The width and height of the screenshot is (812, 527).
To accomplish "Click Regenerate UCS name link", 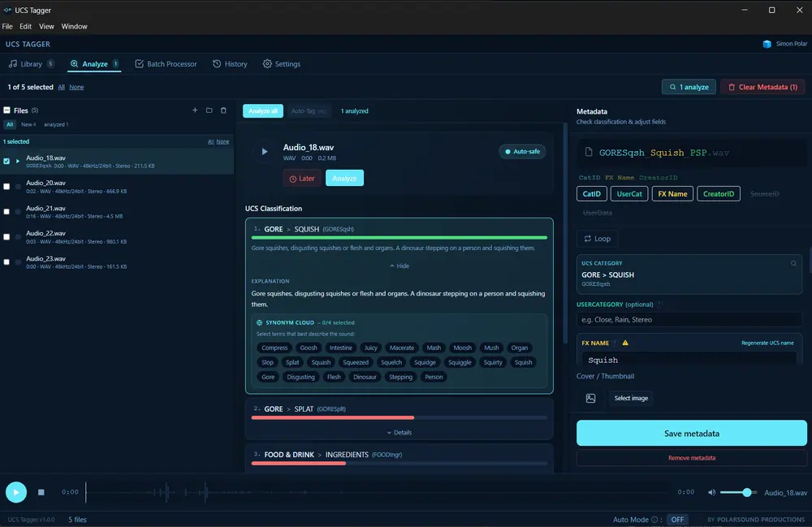I will coord(767,343).
